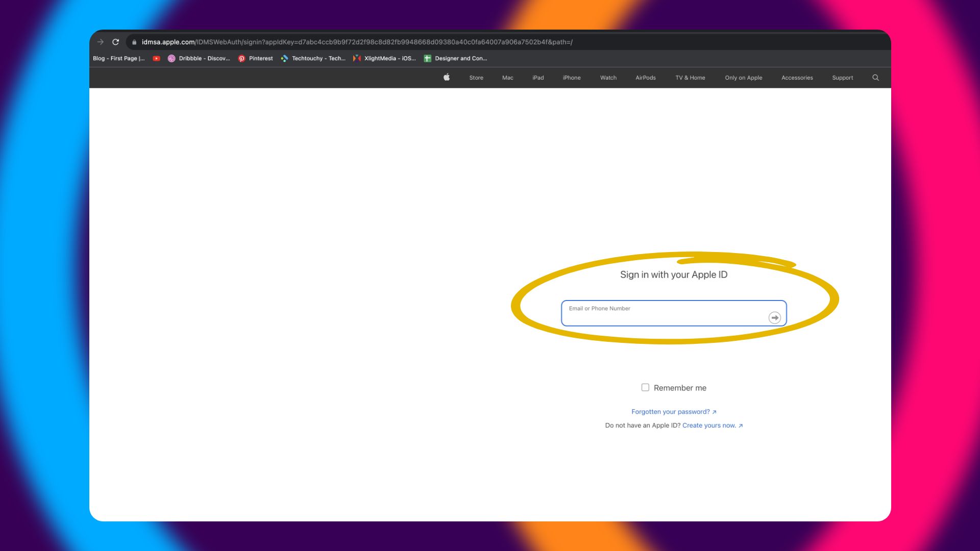Open the Designer and Con... bookmark
980x551 pixels.
click(x=456, y=59)
